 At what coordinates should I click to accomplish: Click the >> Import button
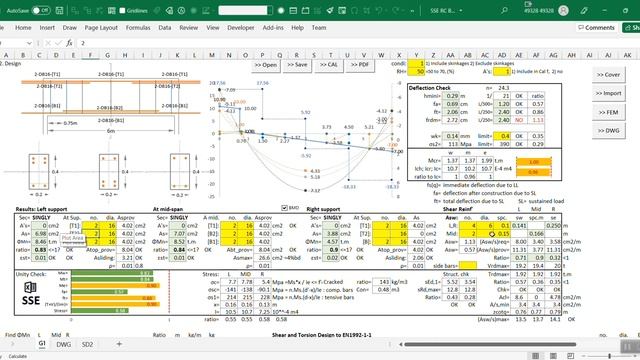tap(608, 93)
